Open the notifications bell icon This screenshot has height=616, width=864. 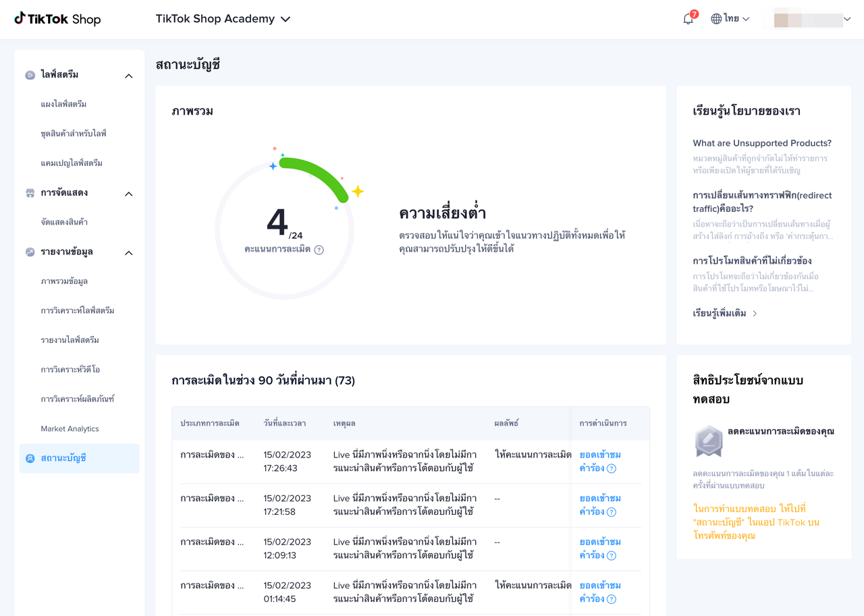click(x=688, y=19)
